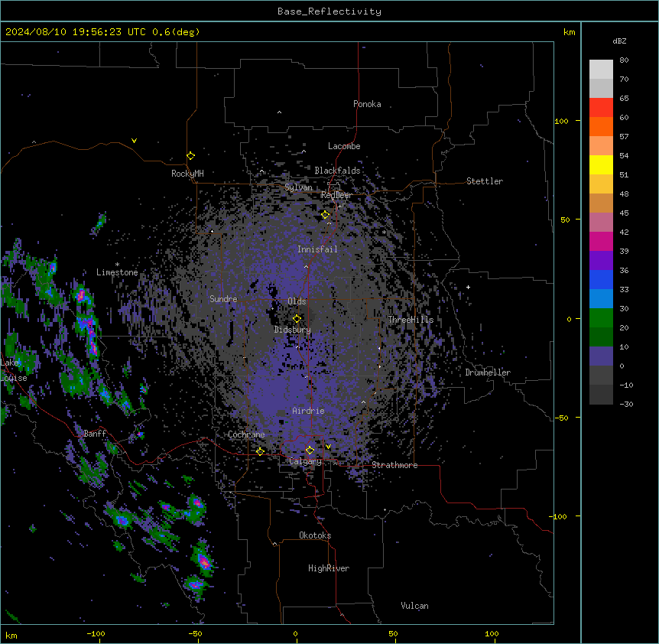This screenshot has height=644, width=659.
Task: Click the RedDeer city label
Action: coord(336,195)
